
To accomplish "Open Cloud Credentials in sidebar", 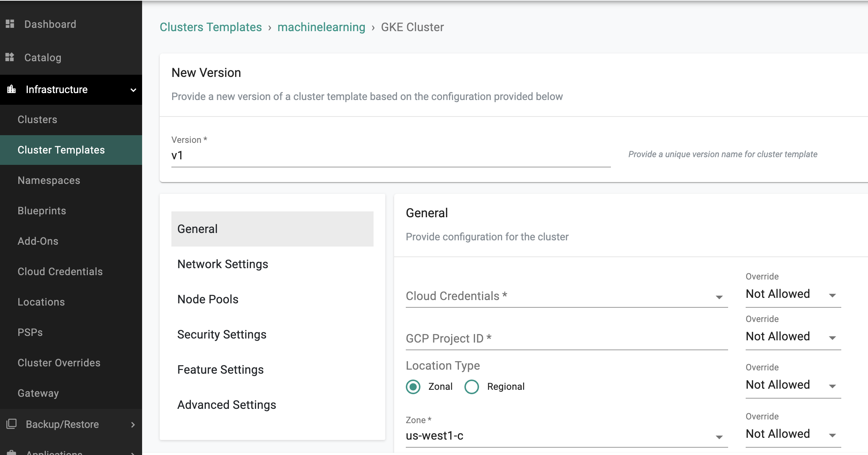I will point(71,271).
